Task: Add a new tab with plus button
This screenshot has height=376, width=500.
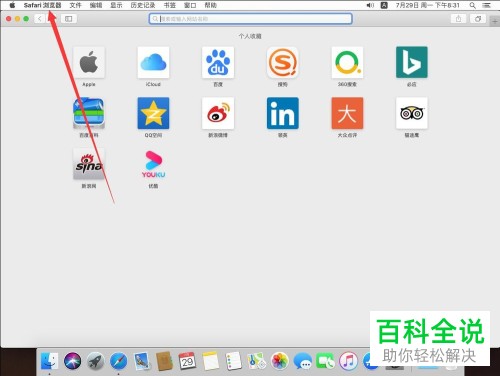Action: coord(495,21)
